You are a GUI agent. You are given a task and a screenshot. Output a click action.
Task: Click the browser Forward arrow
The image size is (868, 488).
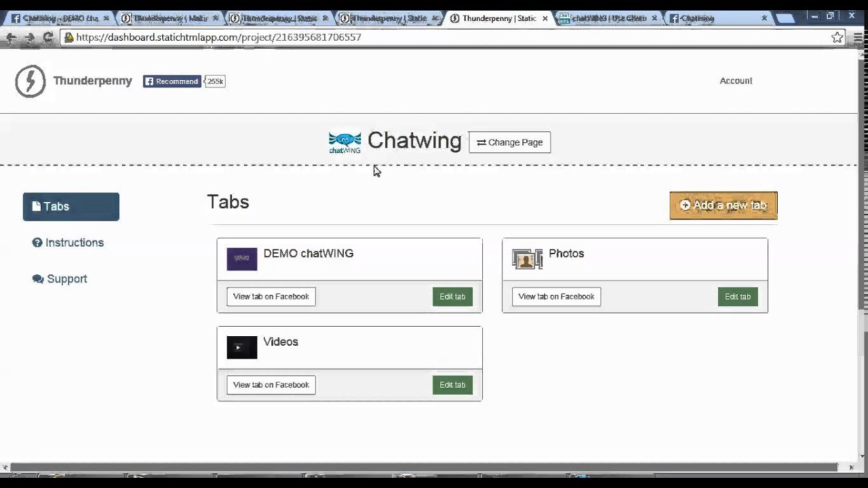29,38
